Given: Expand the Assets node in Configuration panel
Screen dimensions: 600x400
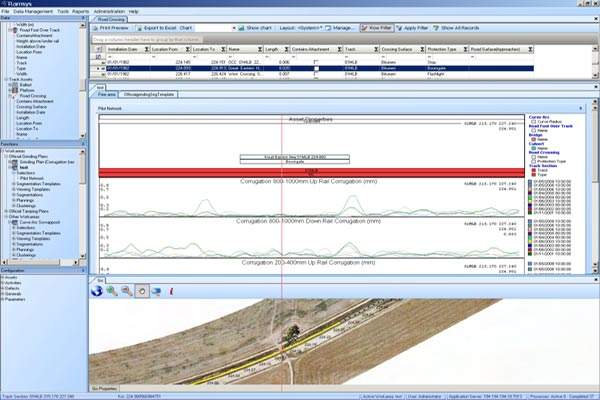Looking at the screenshot, I should click(4, 277).
